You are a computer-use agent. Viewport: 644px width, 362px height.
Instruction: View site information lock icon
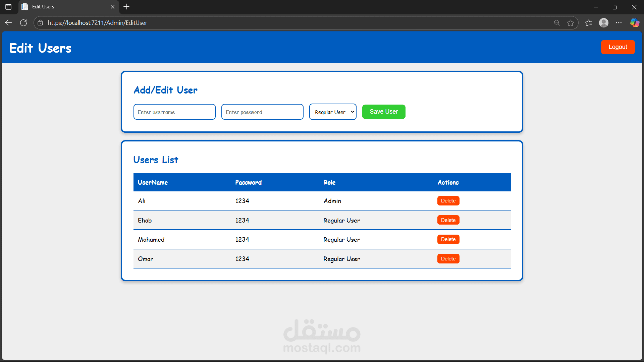(40, 23)
